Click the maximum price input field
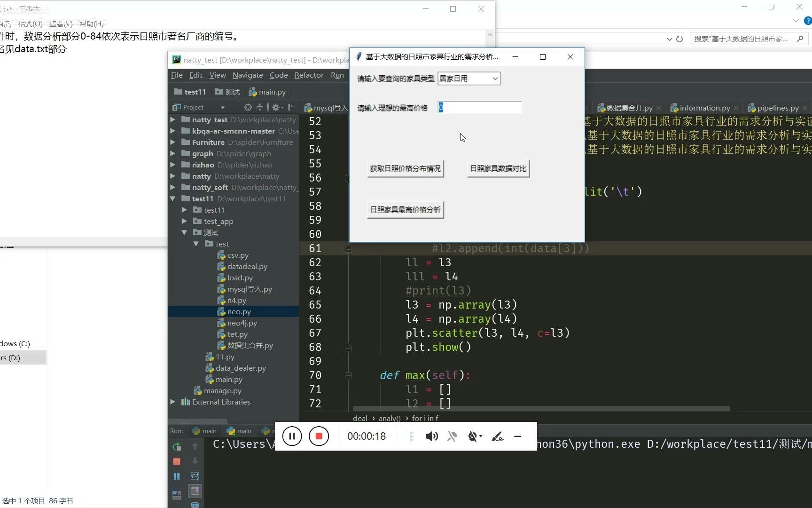This screenshot has width=812, height=508. pyautogui.click(x=479, y=107)
